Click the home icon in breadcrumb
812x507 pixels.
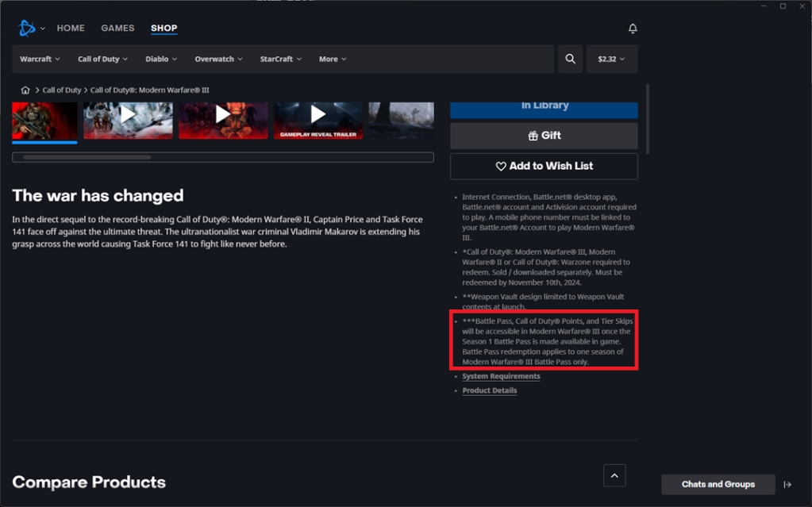(25, 90)
